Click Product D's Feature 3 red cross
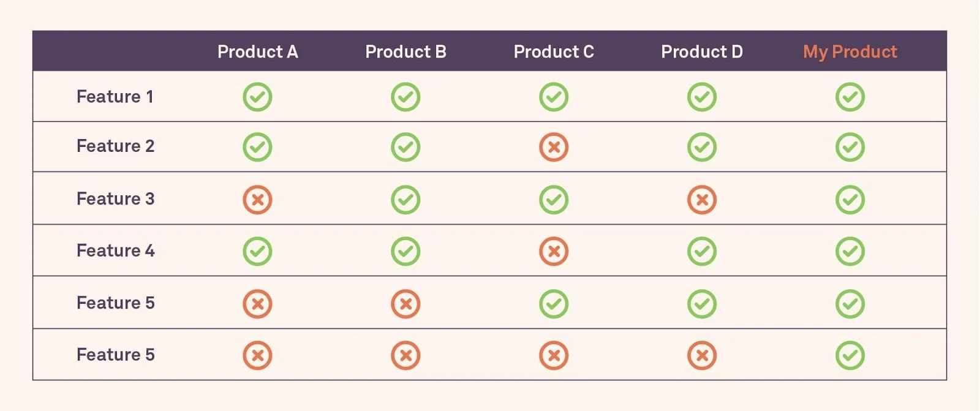 [x=702, y=200]
